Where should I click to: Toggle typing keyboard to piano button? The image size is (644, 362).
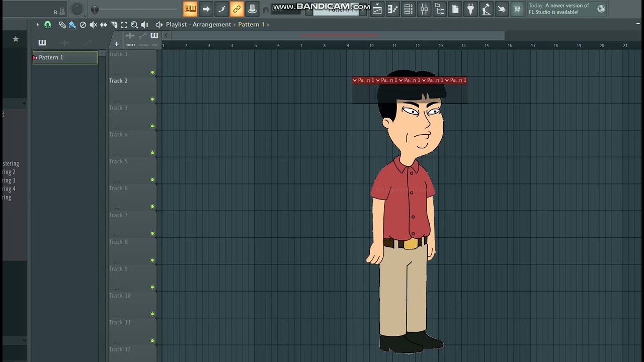190,9
